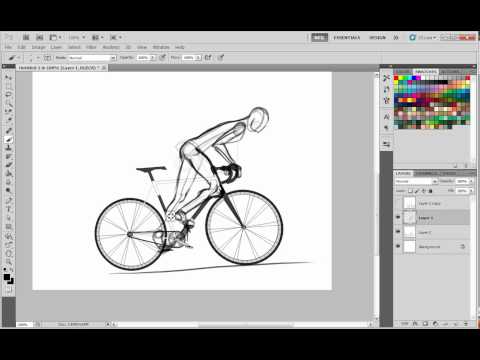Open the Window menu

click(161, 47)
